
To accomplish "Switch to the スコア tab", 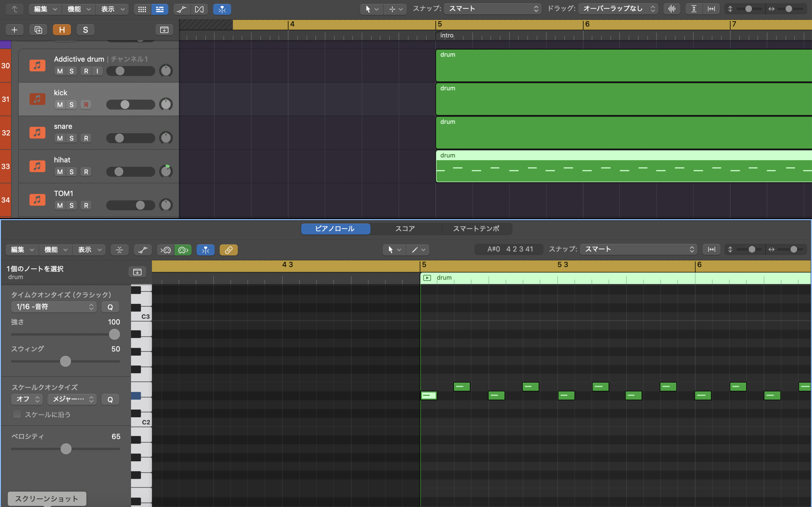I will pos(405,229).
